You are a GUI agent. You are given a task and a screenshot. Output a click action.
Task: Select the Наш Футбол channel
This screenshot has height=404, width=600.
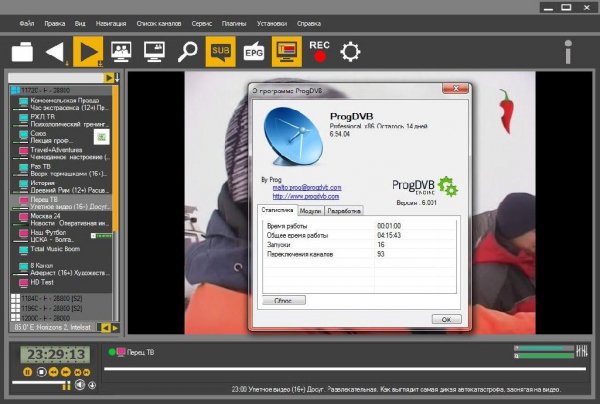(x=61, y=236)
